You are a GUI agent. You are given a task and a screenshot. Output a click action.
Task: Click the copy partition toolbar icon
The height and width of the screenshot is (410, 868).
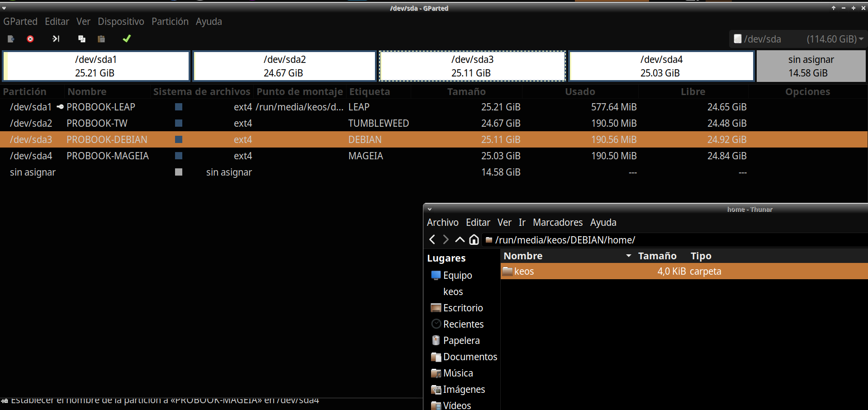click(x=82, y=39)
